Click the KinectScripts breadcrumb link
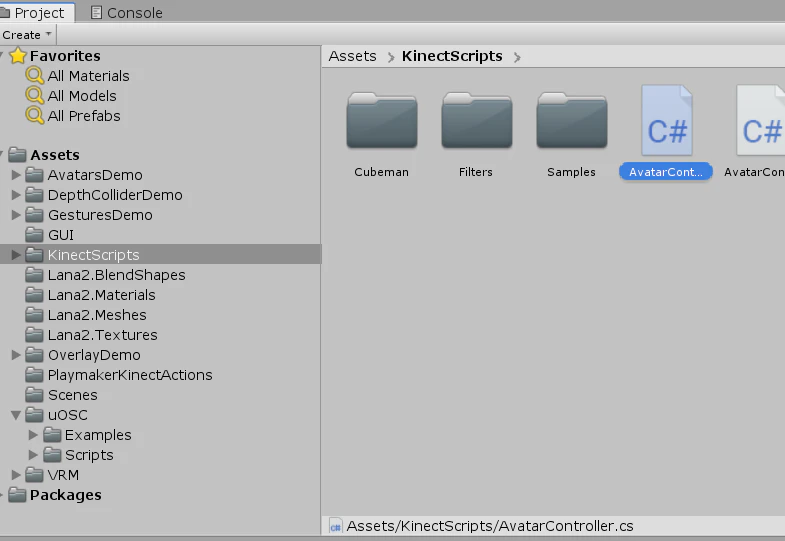The height and width of the screenshot is (541, 785). [x=452, y=56]
